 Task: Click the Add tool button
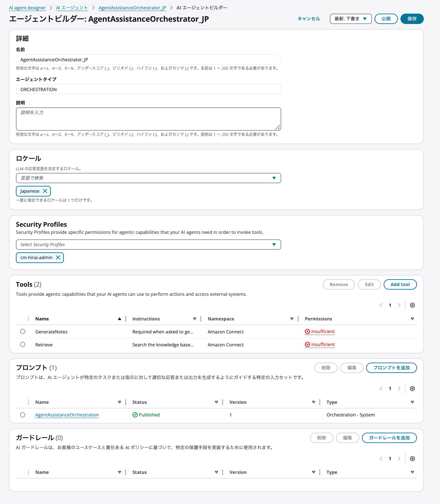pos(400,284)
